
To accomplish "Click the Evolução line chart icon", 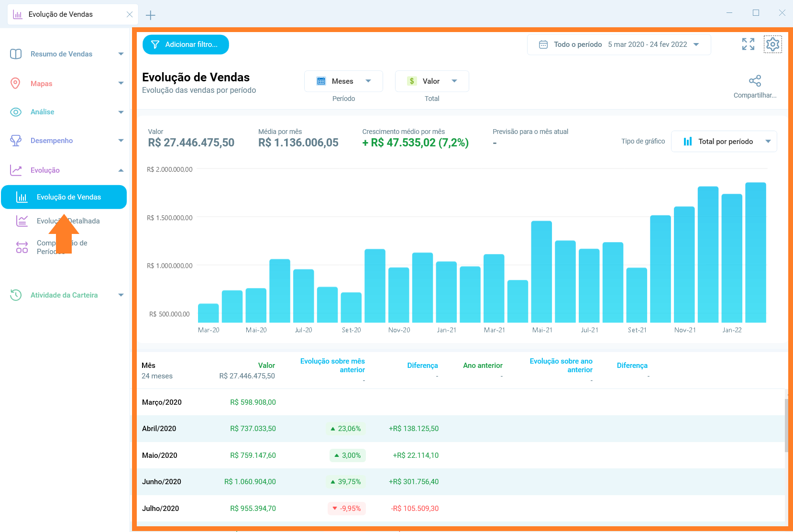I will [16, 170].
